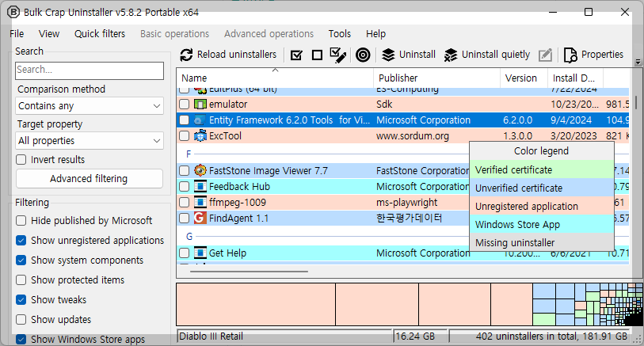This screenshot has width=644, height=346.
Task: Click Microsoft Corporation in Get Help row
Action: tap(423, 253)
